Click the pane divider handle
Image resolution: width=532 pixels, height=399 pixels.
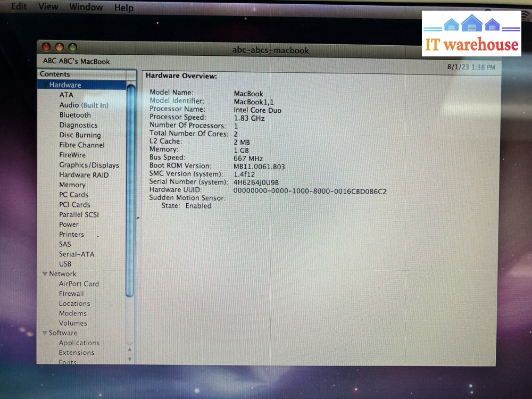(138, 217)
